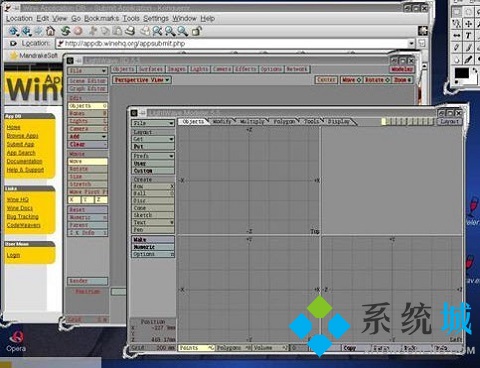Viewport: 480px width, 368px height.
Task: Select the Eyedropper tool in the toolbox
Action: pos(468,59)
